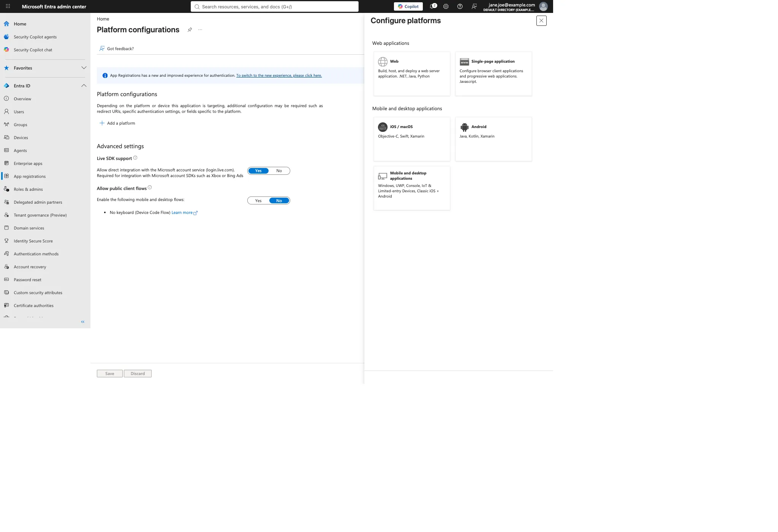Screen dimensions: 778x532
Task: Open Domain services in sidebar
Action: click(x=45, y=228)
